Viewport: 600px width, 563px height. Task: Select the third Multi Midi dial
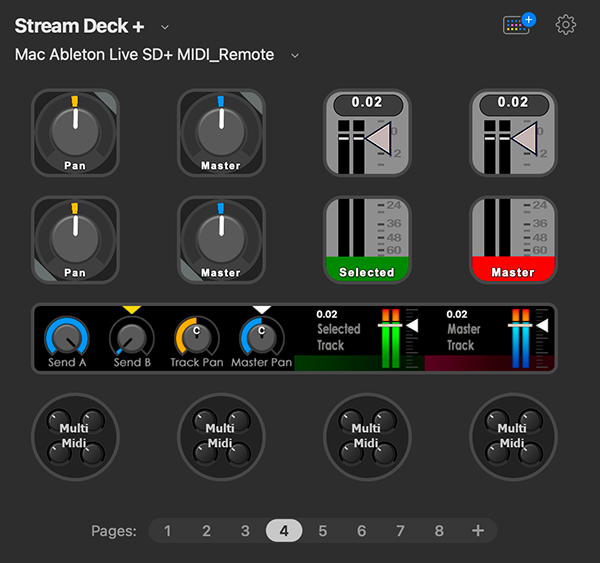coord(367,437)
